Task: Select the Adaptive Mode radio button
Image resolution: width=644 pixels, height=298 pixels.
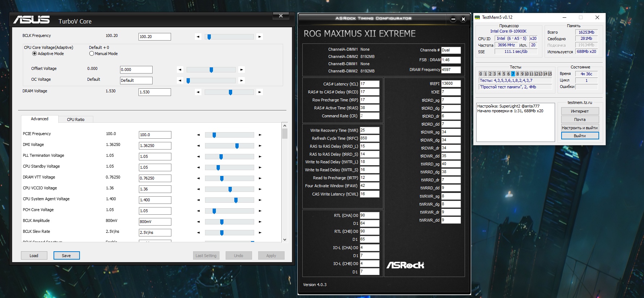Action: pos(34,54)
